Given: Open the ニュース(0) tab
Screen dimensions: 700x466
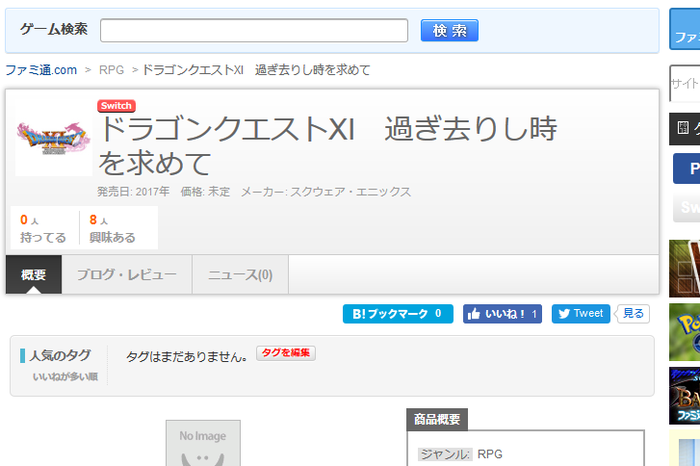Looking at the screenshot, I should [240, 275].
